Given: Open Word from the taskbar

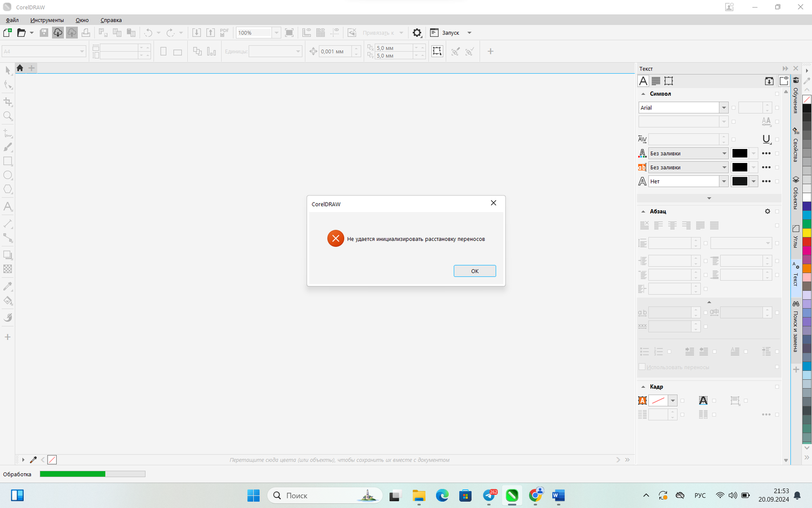Looking at the screenshot, I should pos(558,495).
